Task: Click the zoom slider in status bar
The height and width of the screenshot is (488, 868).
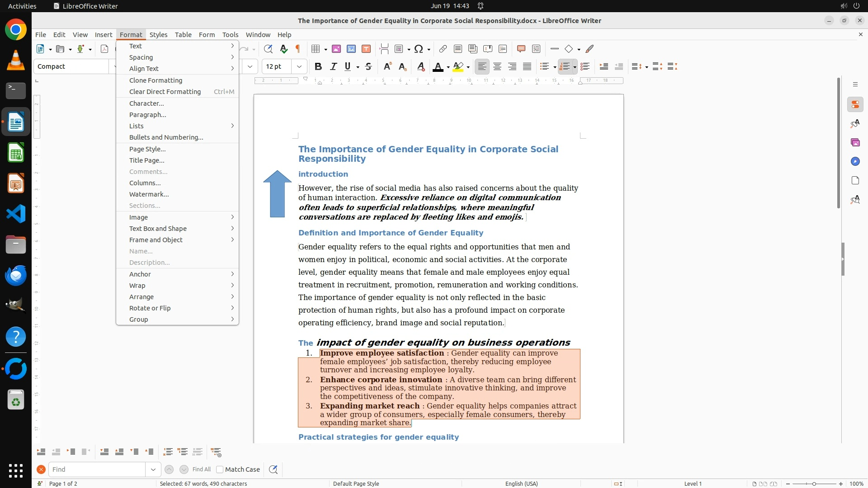Action: 814,484
